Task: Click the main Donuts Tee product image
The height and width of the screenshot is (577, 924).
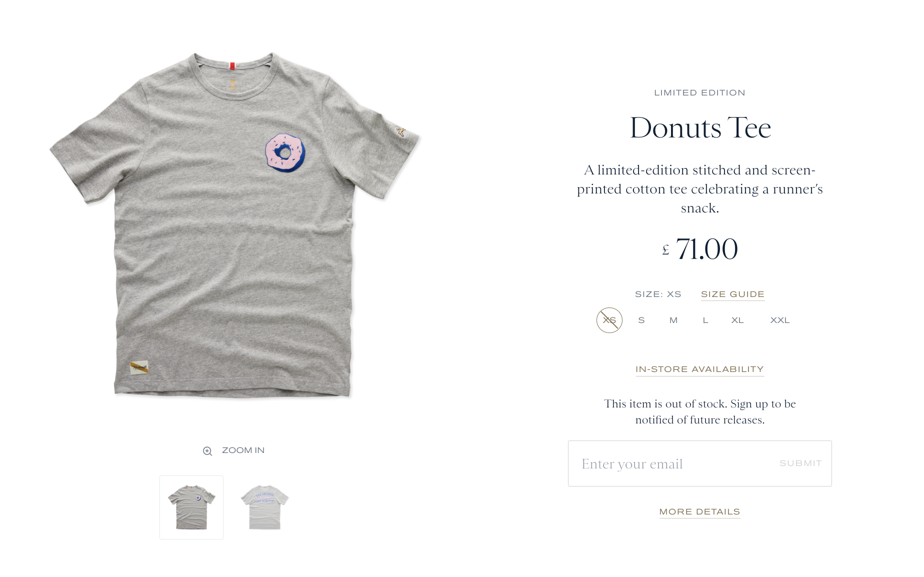Action: 235,225
